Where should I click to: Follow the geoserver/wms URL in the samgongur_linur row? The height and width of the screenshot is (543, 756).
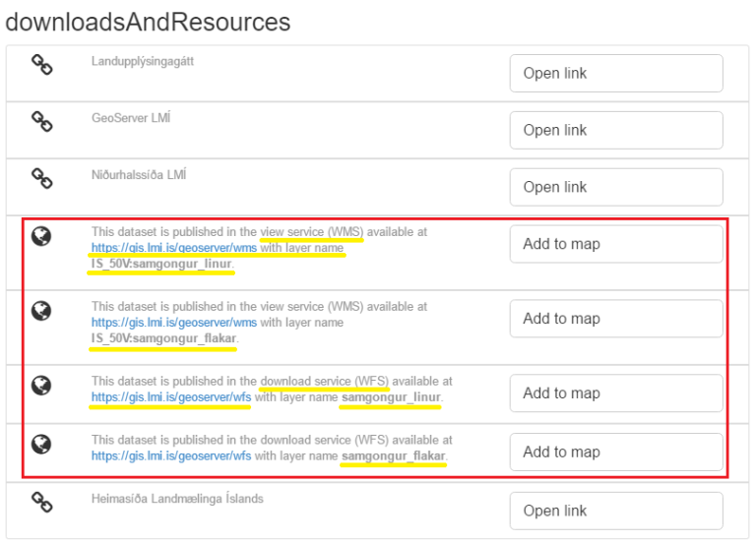(x=174, y=248)
